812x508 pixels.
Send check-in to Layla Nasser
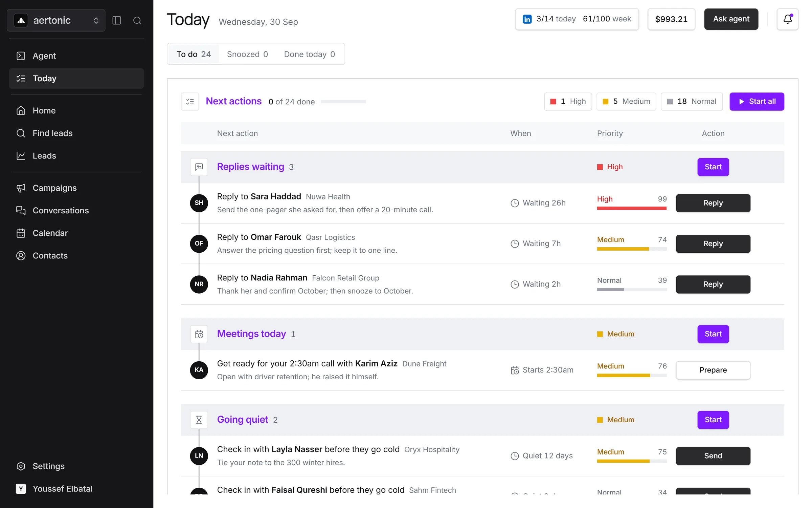tap(713, 456)
